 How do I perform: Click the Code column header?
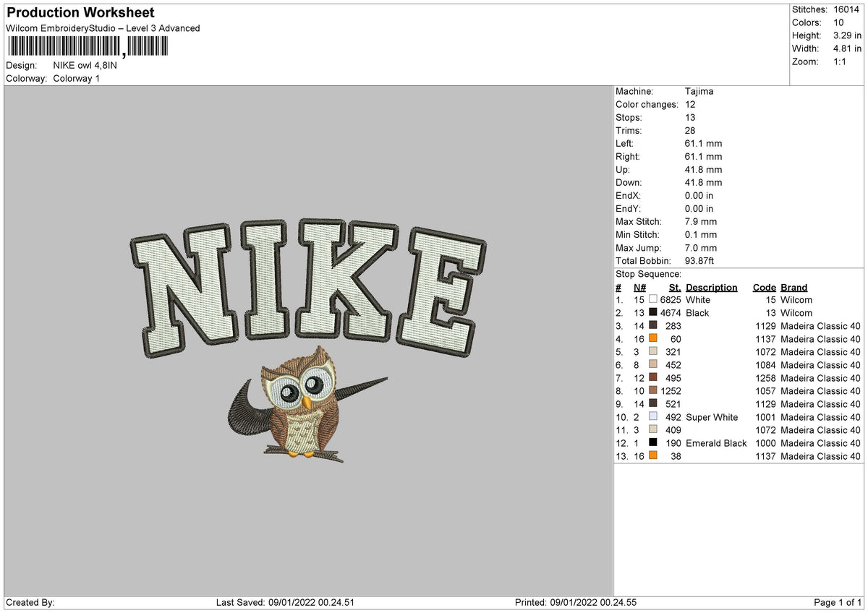click(764, 287)
